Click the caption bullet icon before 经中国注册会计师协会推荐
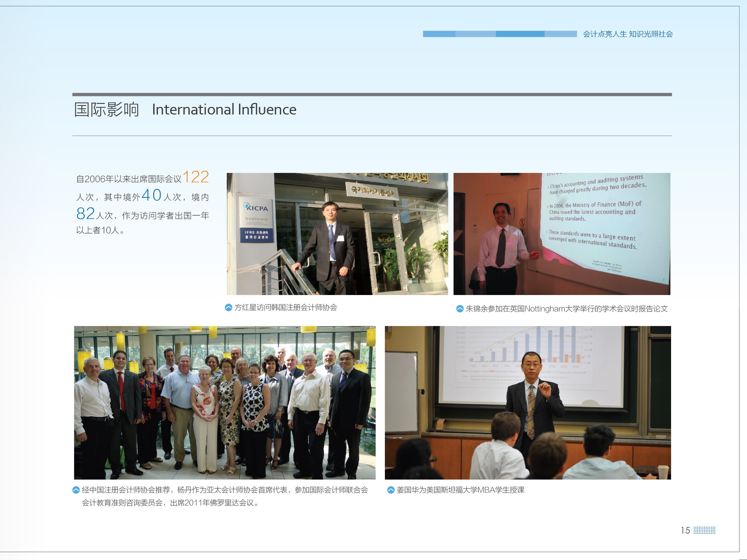This screenshot has width=747, height=560. pos(76,490)
